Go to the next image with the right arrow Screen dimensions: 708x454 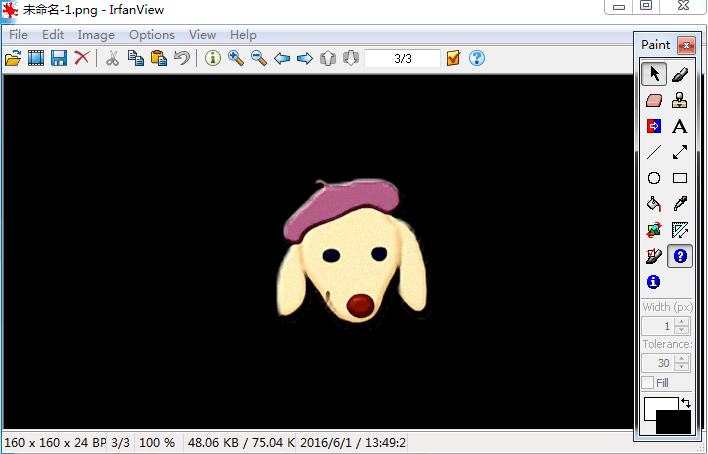click(305, 58)
